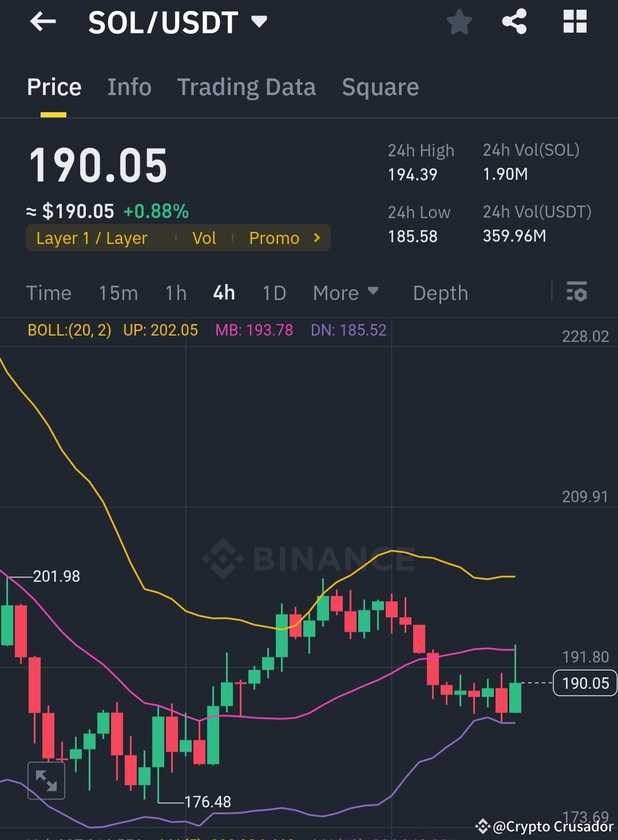
Task: Switch to the 15m timeframe
Action: pos(117,293)
